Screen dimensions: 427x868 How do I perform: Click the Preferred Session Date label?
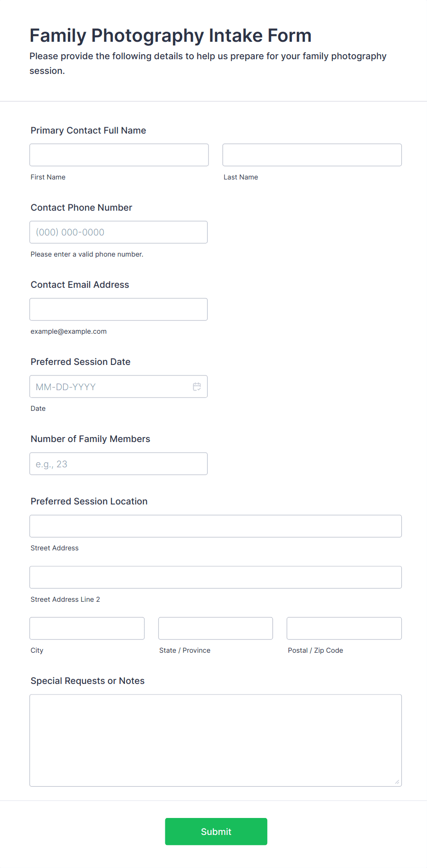pos(80,362)
